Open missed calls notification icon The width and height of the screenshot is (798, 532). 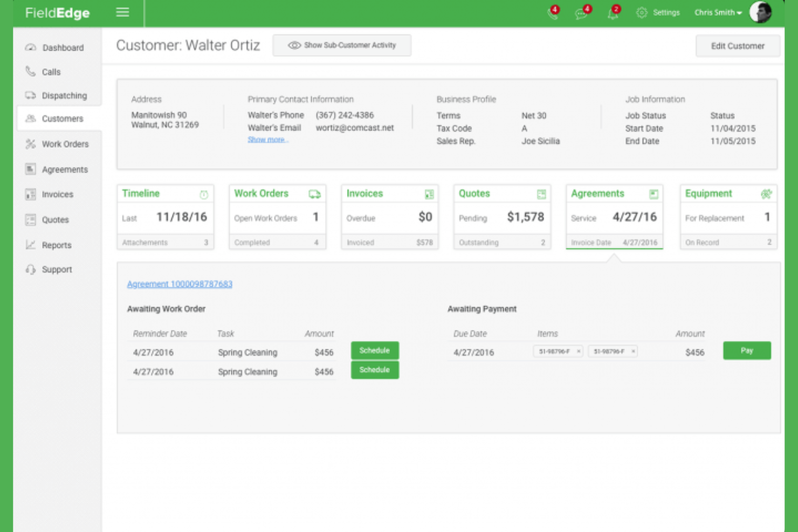[x=554, y=12]
